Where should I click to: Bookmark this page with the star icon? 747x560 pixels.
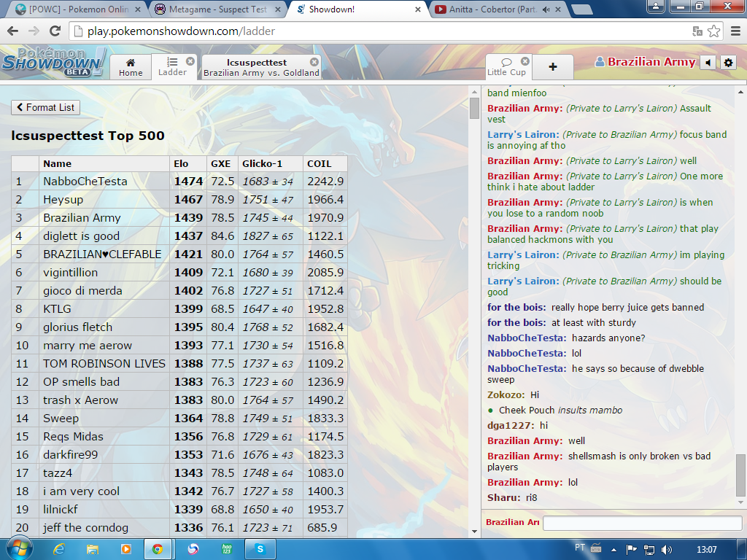tap(713, 31)
